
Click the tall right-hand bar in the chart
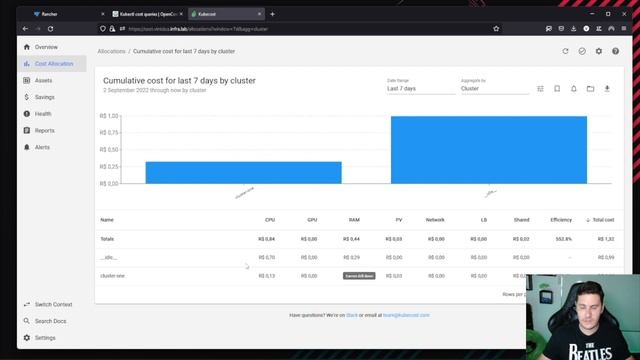(489, 150)
